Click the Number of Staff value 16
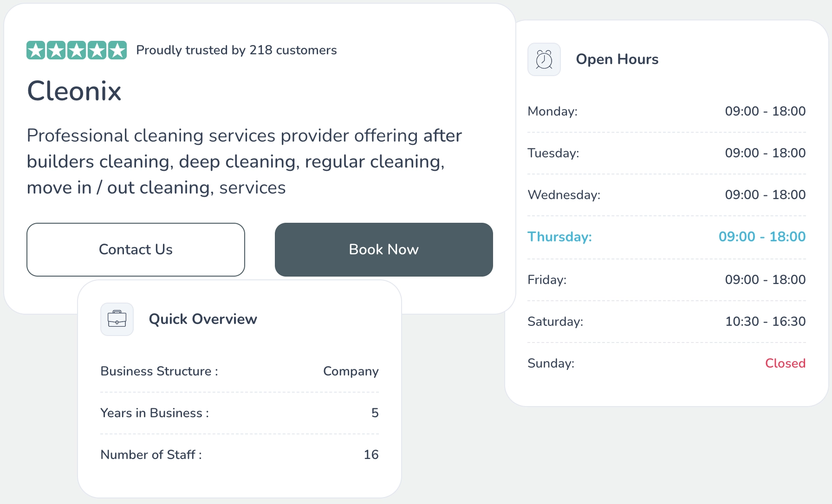The image size is (832, 504). (371, 455)
